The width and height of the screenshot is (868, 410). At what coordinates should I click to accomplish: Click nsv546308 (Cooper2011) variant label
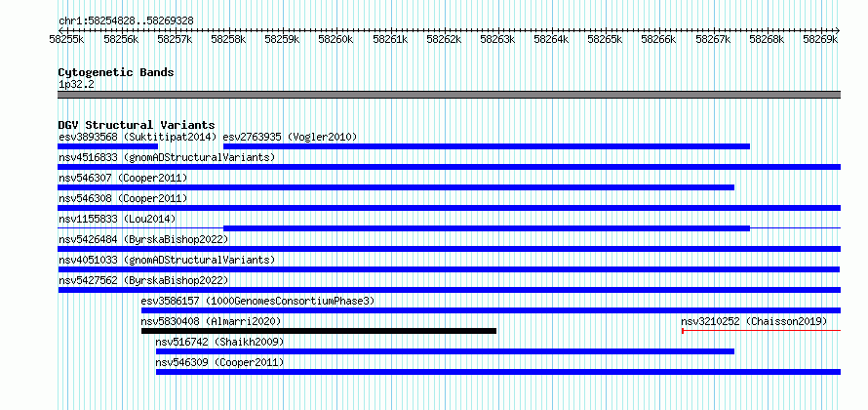(123, 198)
